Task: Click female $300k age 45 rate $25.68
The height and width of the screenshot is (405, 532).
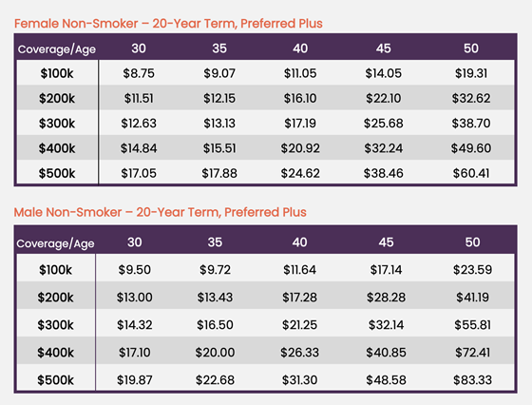Action: coord(384,124)
